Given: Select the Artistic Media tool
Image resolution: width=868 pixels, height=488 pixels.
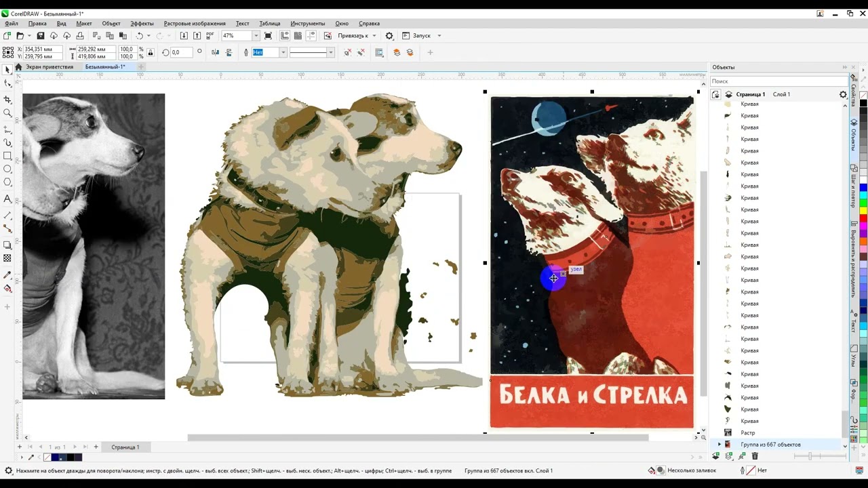Looking at the screenshot, I should tap(7, 143).
